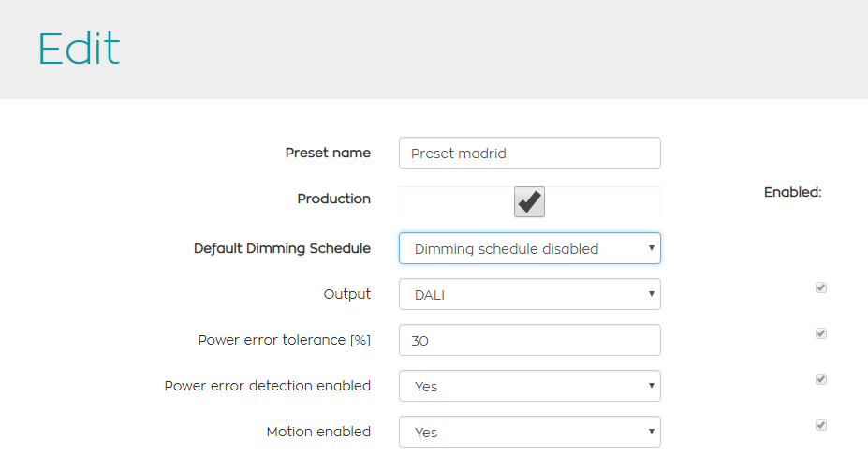Expand the Motion enabled dropdown

click(529, 432)
